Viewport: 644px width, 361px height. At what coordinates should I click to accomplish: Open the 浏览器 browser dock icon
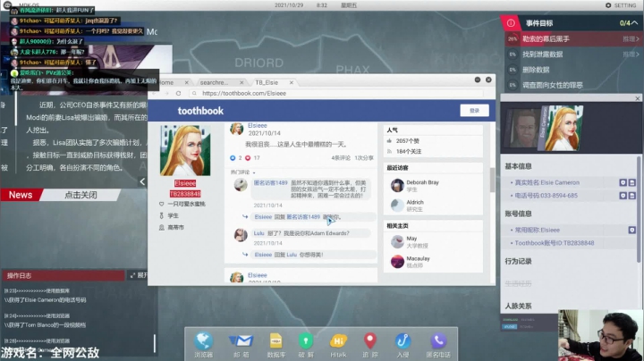point(203,341)
